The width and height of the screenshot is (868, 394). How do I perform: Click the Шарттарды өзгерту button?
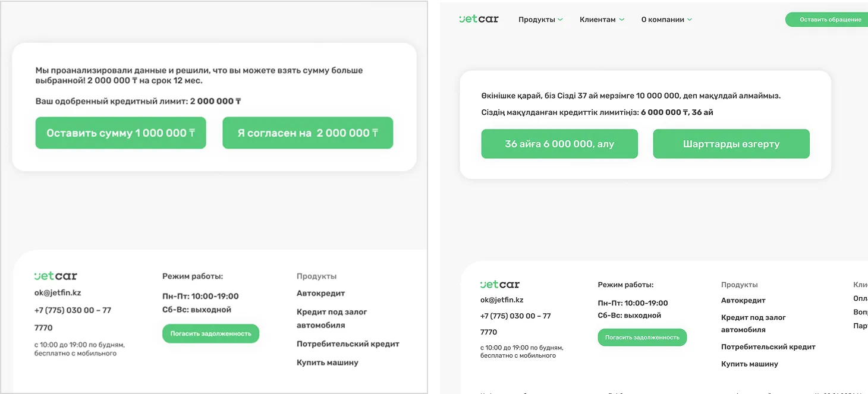point(731,144)
